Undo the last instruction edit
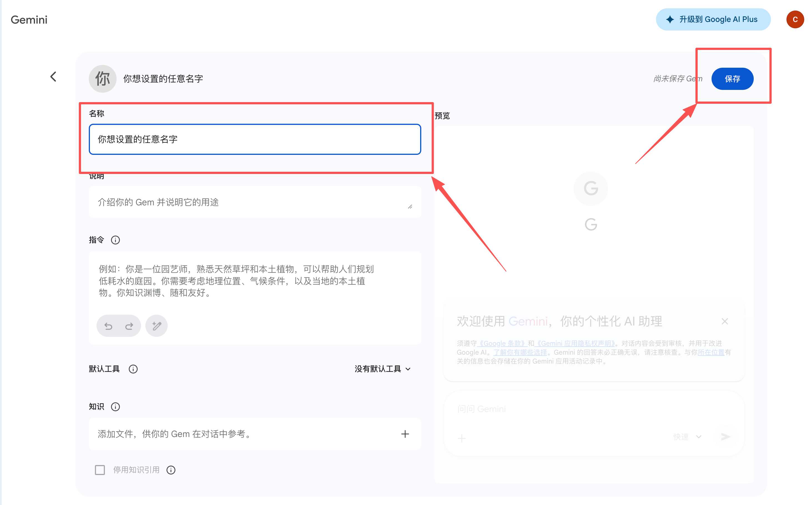Screen dimensions: 812x505 point(108,326)
